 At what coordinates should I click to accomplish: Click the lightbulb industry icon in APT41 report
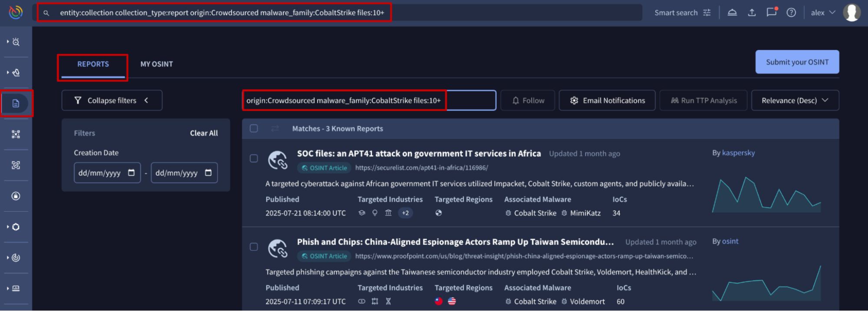coord(375,213)
